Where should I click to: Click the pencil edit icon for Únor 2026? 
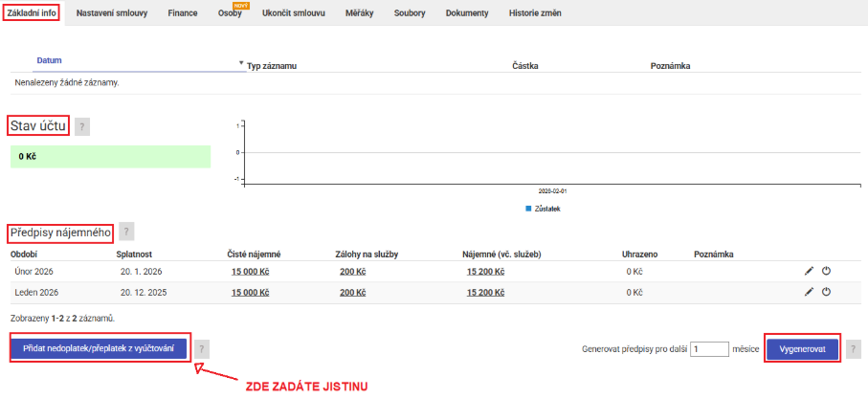[809, 271]
